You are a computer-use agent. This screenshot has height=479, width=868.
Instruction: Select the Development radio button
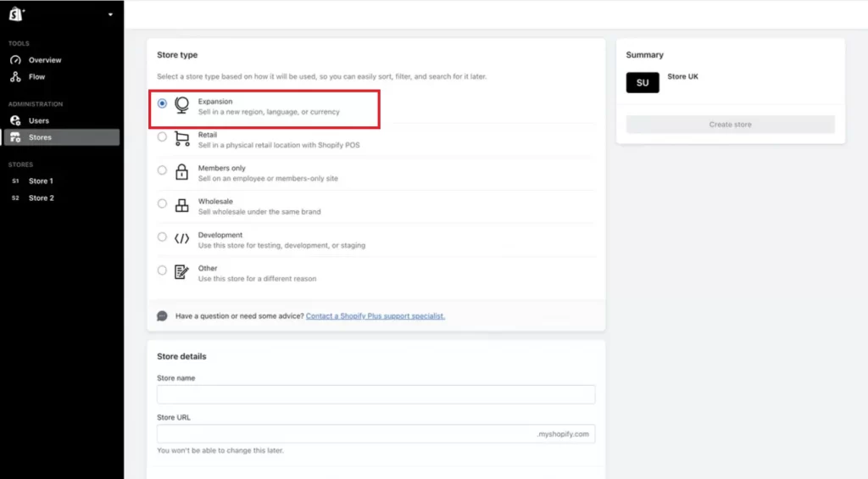coord(162,237)
